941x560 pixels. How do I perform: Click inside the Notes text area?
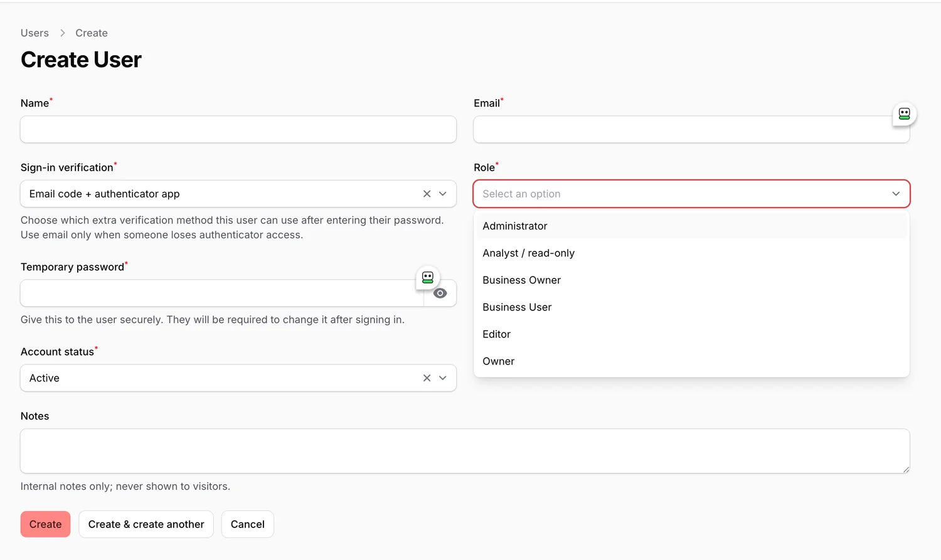[465, 451]
